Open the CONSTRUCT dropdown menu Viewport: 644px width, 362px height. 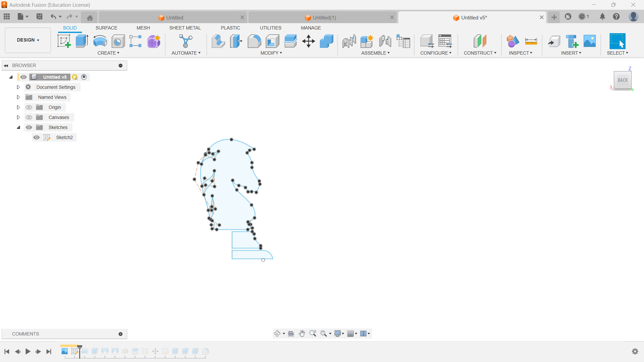click(480, 53)
